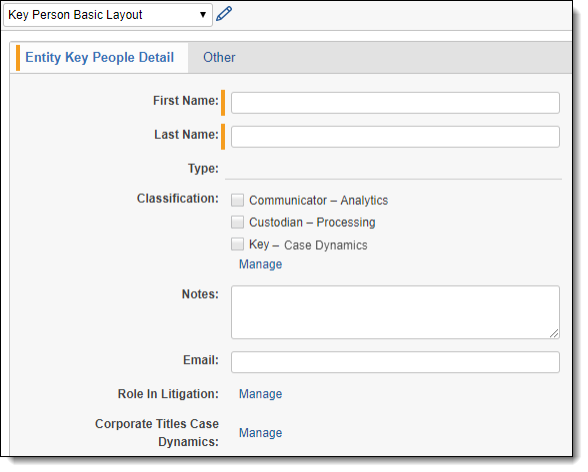Click inside the Notes text area
The width and height of the screenshot is (588, 472).
pos(395,312)
